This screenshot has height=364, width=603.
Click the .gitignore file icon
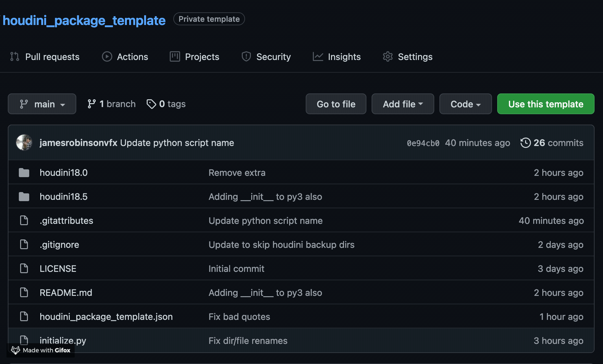pos(24,245)
